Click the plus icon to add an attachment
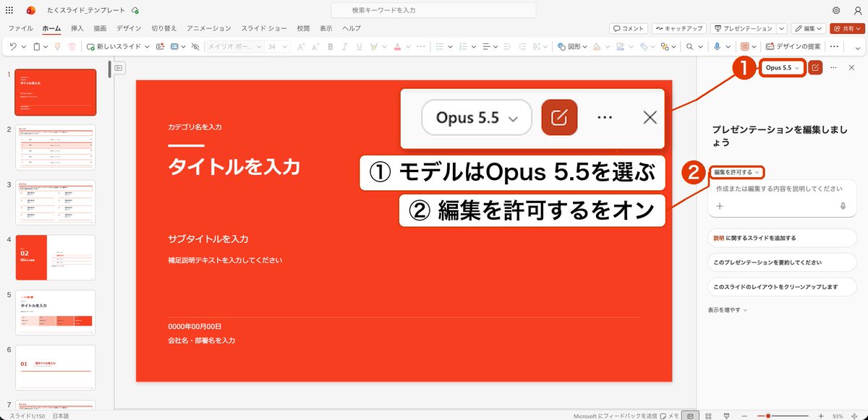 (720, 206)
